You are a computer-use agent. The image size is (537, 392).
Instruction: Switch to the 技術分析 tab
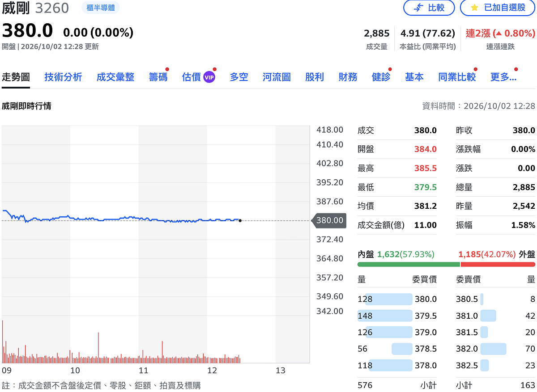tap(63, 77)
